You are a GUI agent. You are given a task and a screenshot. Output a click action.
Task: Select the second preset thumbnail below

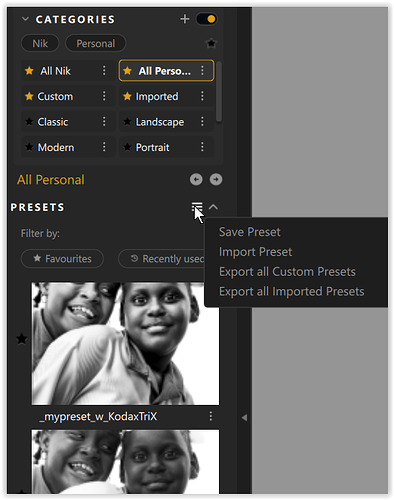pyautogui.click(x=125, y=462)
